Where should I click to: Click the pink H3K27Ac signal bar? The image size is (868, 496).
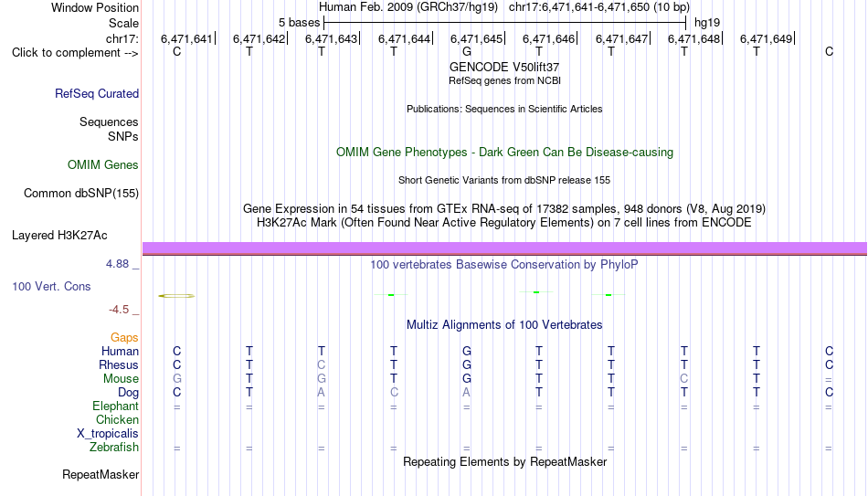click(505, 248)
